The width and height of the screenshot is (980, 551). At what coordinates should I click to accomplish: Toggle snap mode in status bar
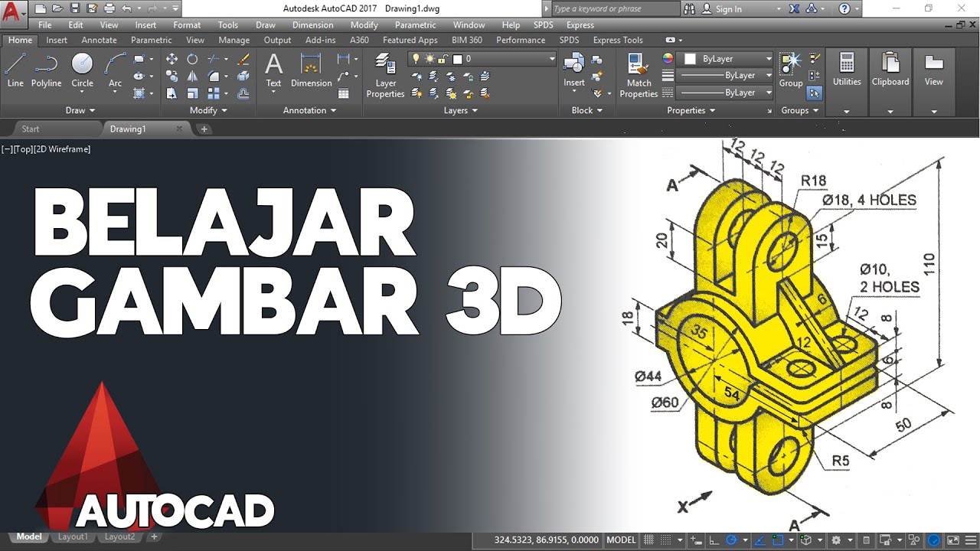click(x=667, y=540)
